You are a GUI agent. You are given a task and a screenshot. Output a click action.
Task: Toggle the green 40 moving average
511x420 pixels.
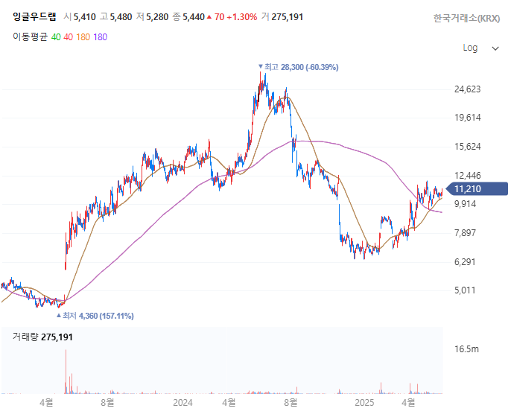point(57,36)
